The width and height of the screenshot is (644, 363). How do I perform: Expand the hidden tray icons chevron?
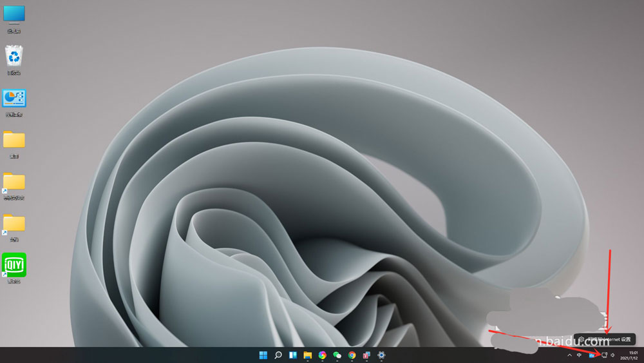click(x=569, y=355)
